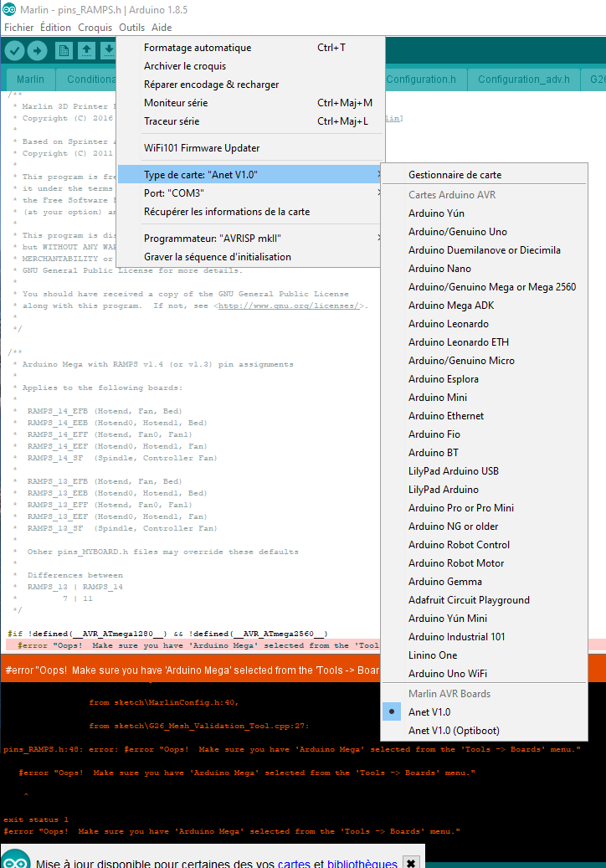Select Arduino Mini board
The height and width of the screenshot is (868, 606).
[x=485, y=397]
